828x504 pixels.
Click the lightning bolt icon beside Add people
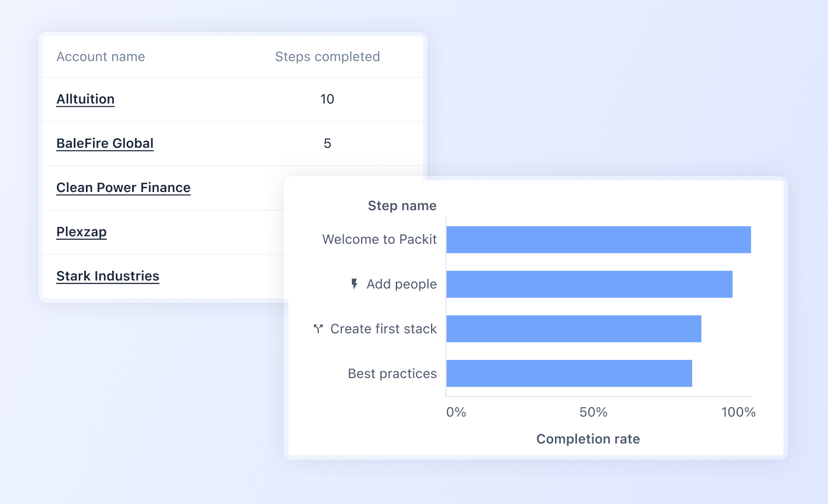tap(355, 284)
